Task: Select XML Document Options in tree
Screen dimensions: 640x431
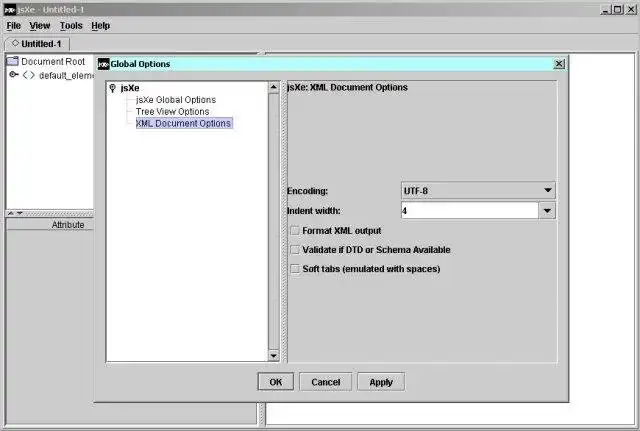Action: click(x=184, y=123)
